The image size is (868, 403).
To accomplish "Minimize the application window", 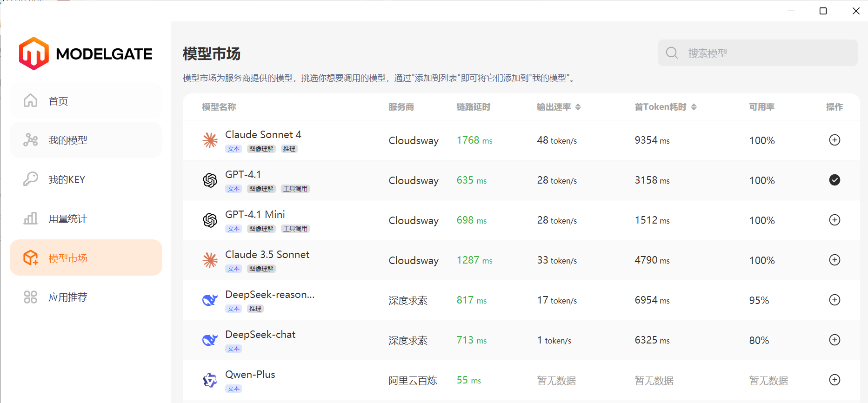I will tap(791, 11).
